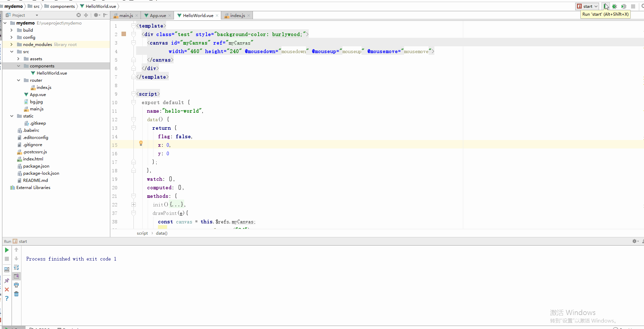Close the main.js tab
644x329 pixels.
point(137,16)
